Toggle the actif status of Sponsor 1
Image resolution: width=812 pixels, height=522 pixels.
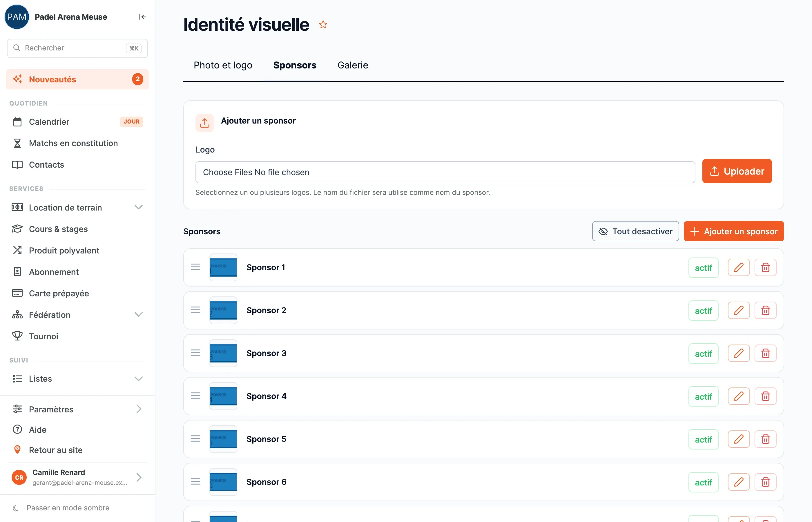[703, 268]
